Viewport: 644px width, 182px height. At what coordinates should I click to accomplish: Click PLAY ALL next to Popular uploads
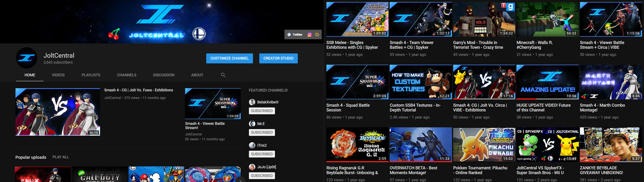[x=60, y=157]
